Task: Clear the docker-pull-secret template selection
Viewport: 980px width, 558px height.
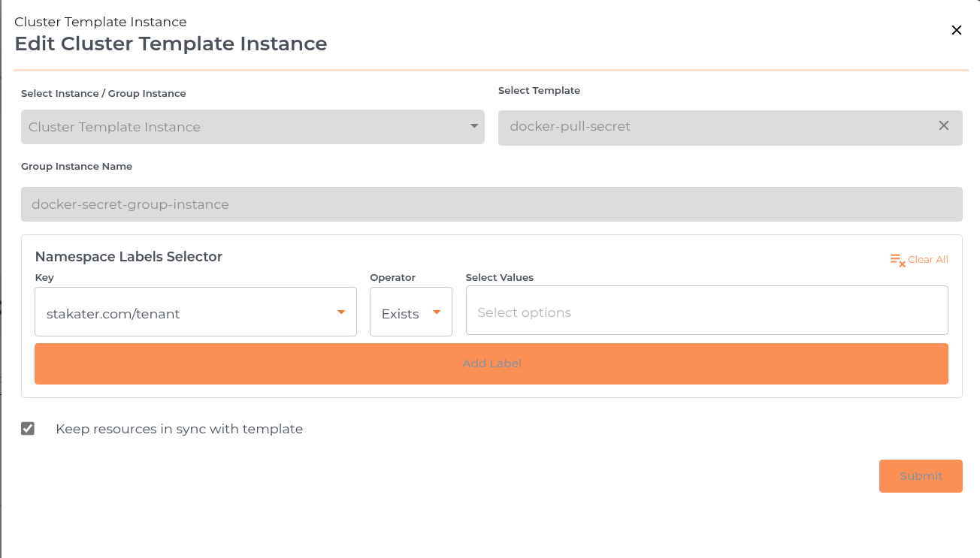Action: 944,126
